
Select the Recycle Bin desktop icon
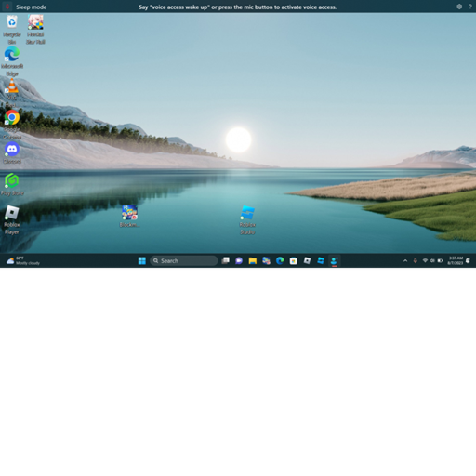[x=12, y=30]
